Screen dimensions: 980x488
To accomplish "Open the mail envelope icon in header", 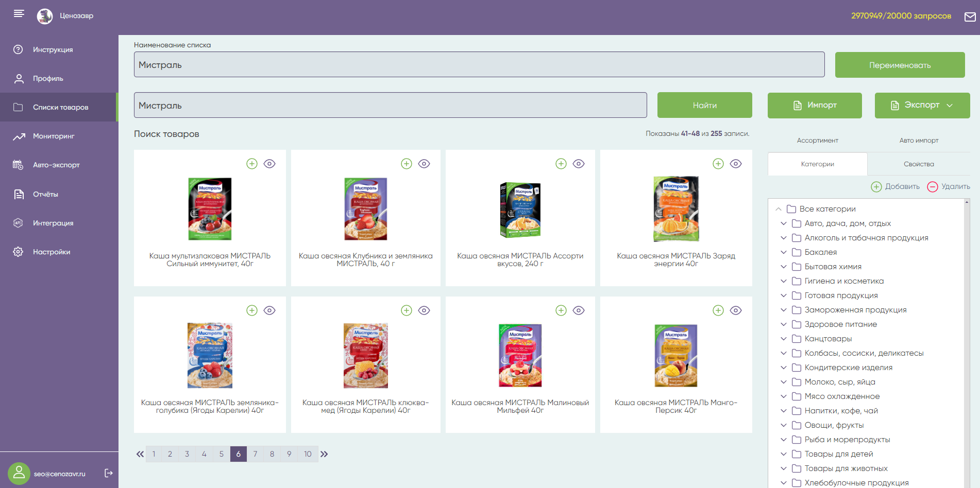I will [x=970, y=16].
